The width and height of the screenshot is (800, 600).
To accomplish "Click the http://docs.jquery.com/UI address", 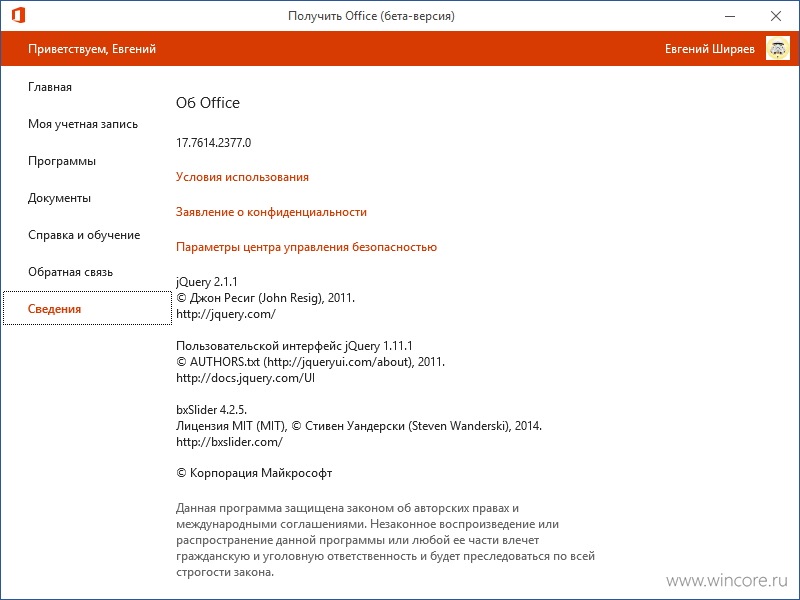I will pos(245,378).
